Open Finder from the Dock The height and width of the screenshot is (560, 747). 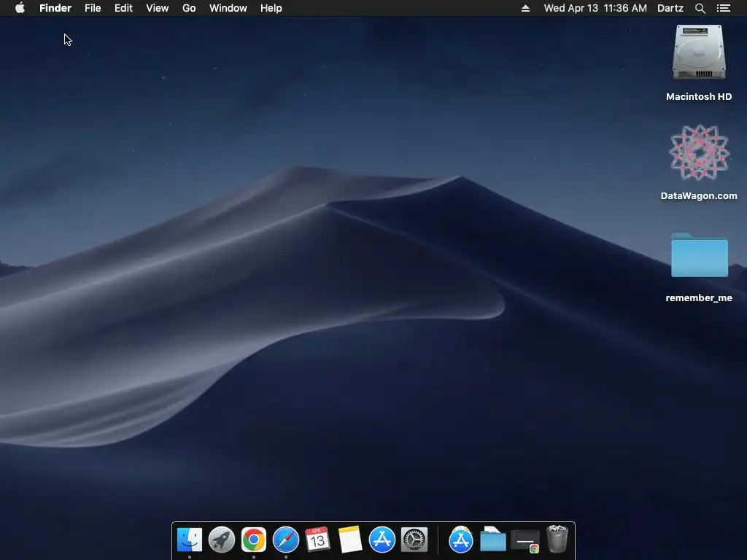click(189, 540)
